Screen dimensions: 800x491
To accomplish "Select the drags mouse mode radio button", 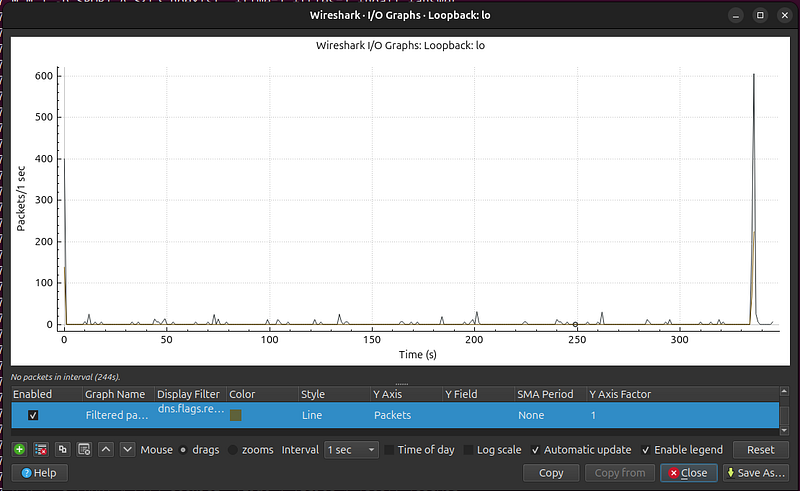I will click(183, 450).
